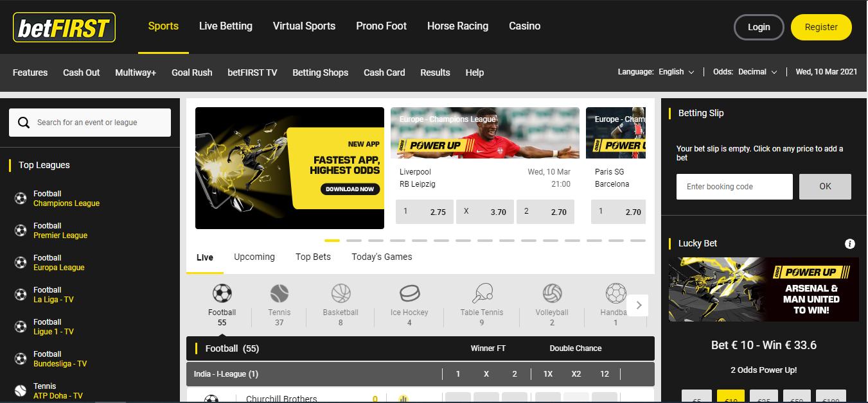Open Sports in the main navigation

(x=163, y=26)
